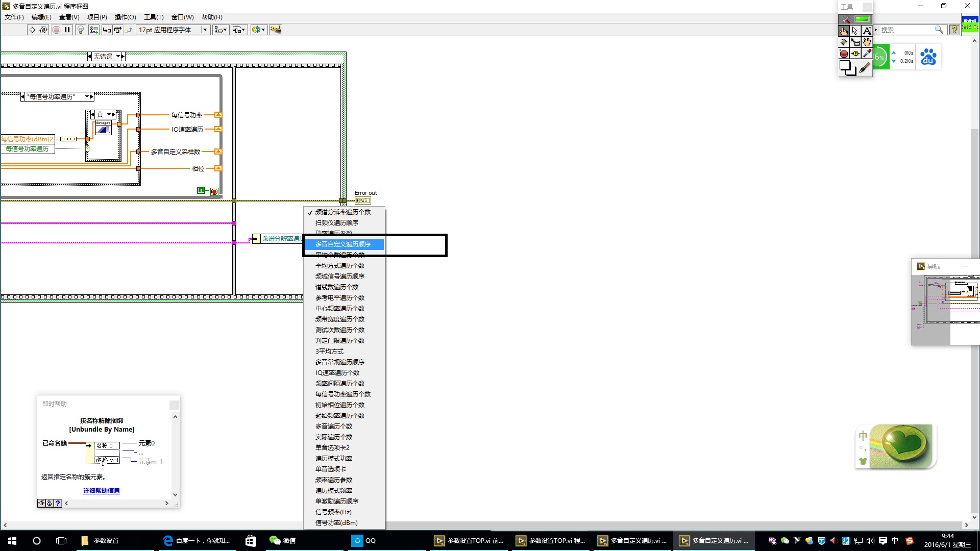
Task: Select the probe tool
Action: [855, 54]
